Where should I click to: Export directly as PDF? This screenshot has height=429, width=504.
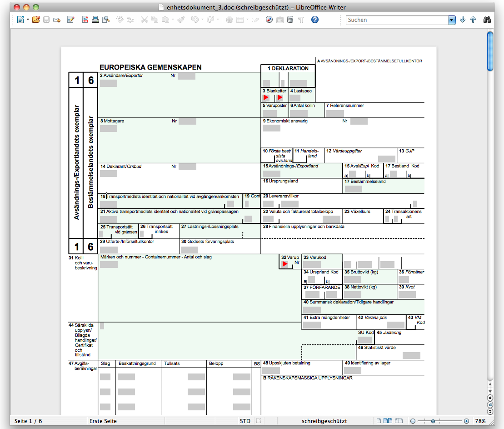click(85, 20)
